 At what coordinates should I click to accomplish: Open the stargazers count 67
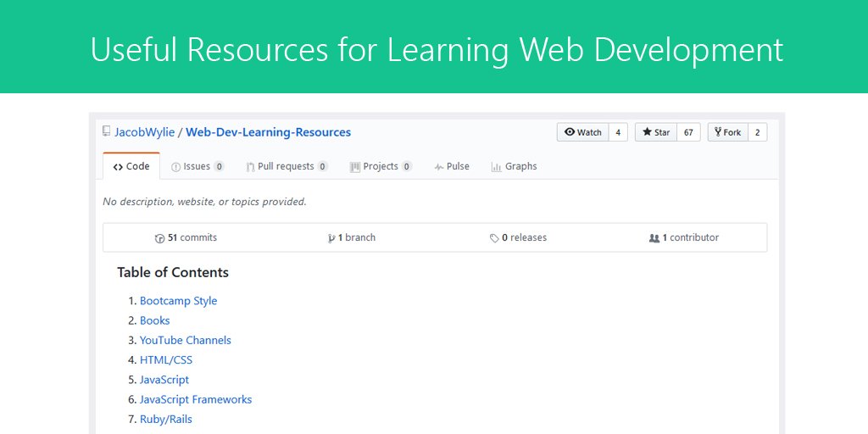[688, 132]
